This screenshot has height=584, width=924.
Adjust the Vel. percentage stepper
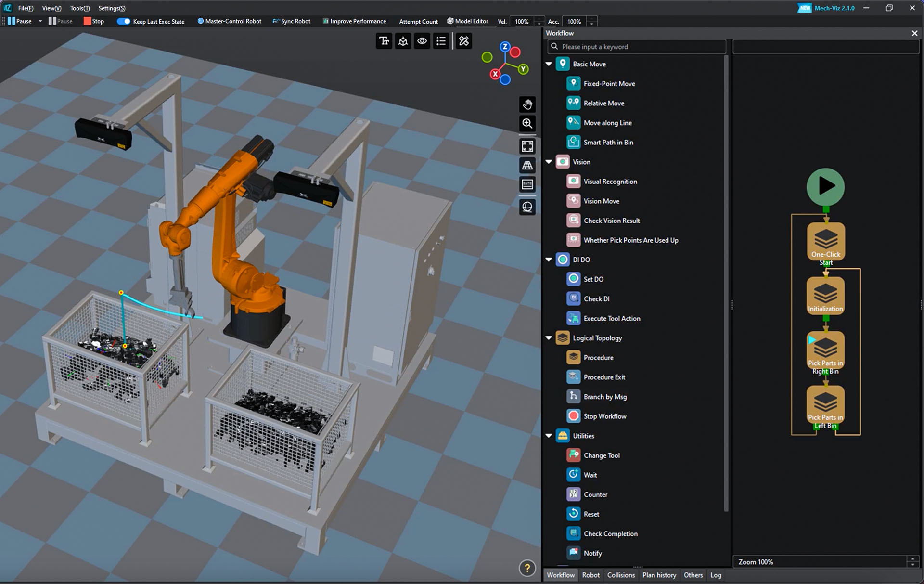click(x=539, y=22)
